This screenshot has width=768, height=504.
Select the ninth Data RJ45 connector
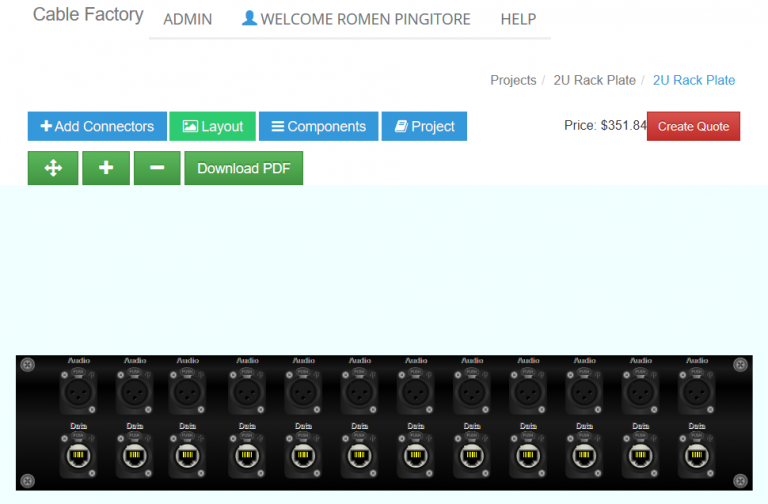pos(528,455)
